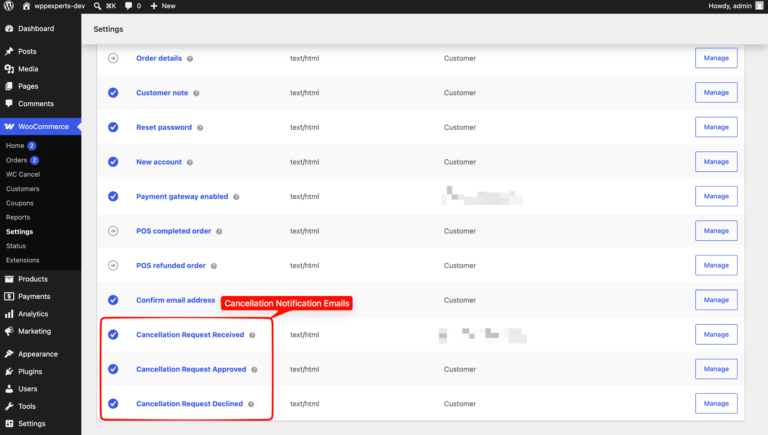Open WooCommerce Status submenu item
Image resolution: width=768 pixels, height=435 pixels.
tap(16, 246)
